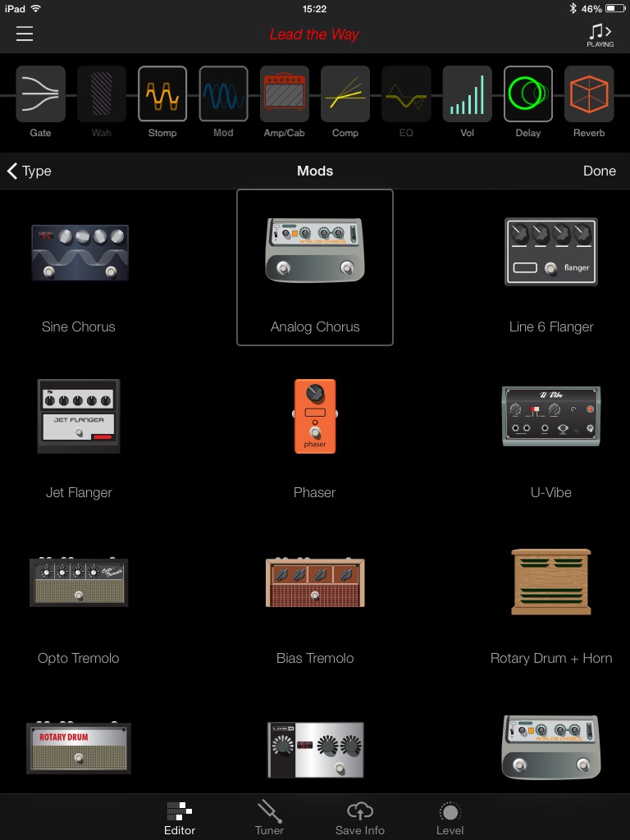Choose the Jet Flanger pedal

79,416
